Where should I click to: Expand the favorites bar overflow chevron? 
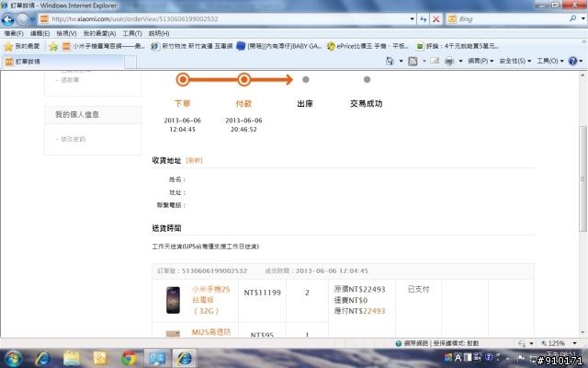[x=584, y=41]
